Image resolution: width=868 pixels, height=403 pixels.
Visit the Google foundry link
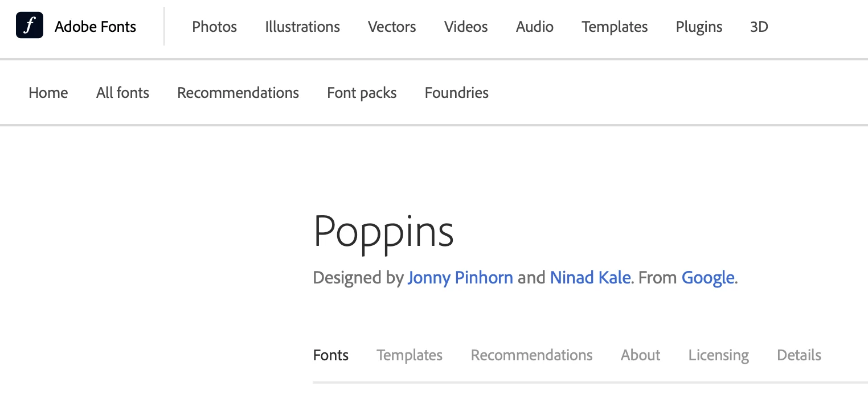(708, 278)
